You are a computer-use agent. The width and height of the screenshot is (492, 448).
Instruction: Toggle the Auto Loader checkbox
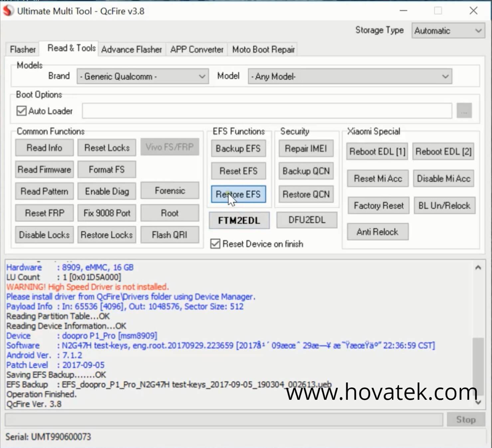click(21, 111)
